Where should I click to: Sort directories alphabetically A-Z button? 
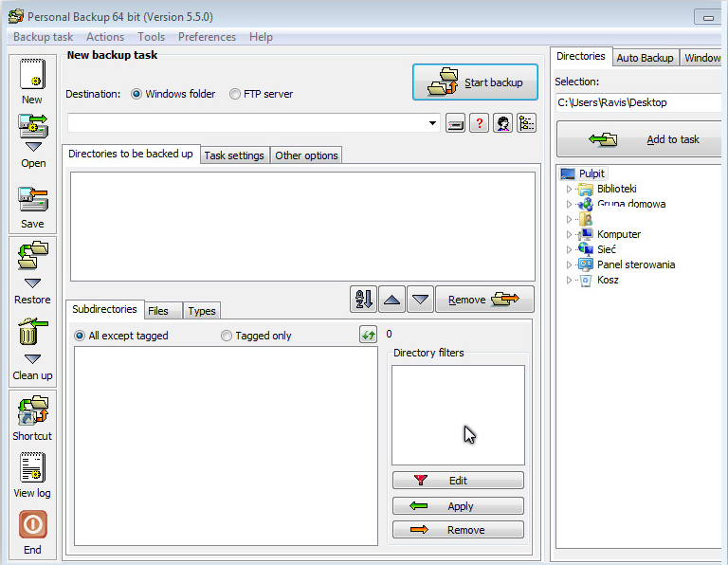tap(363, 299)
